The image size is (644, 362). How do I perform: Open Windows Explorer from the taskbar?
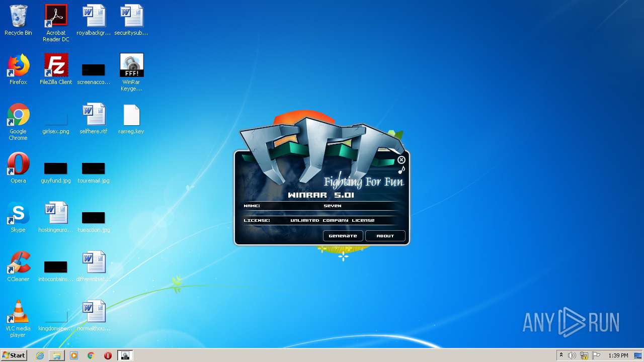point(57,355)
